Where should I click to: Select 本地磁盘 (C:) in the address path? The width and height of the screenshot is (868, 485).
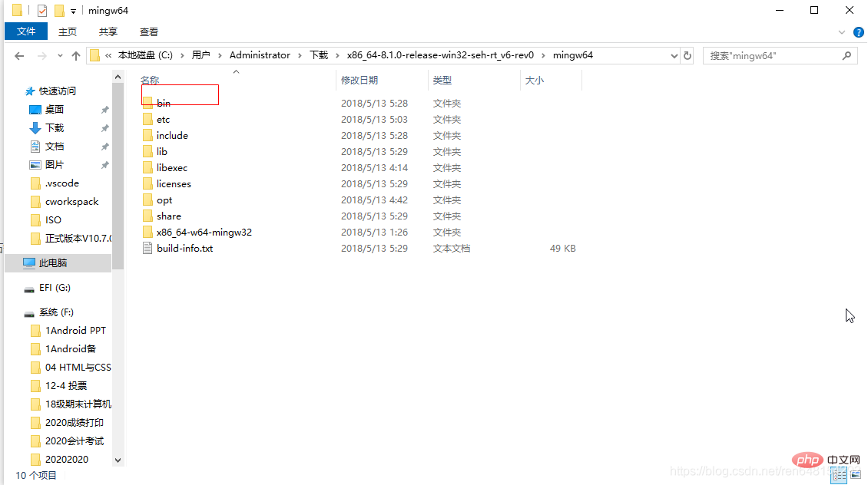click(x=145, y=55)
